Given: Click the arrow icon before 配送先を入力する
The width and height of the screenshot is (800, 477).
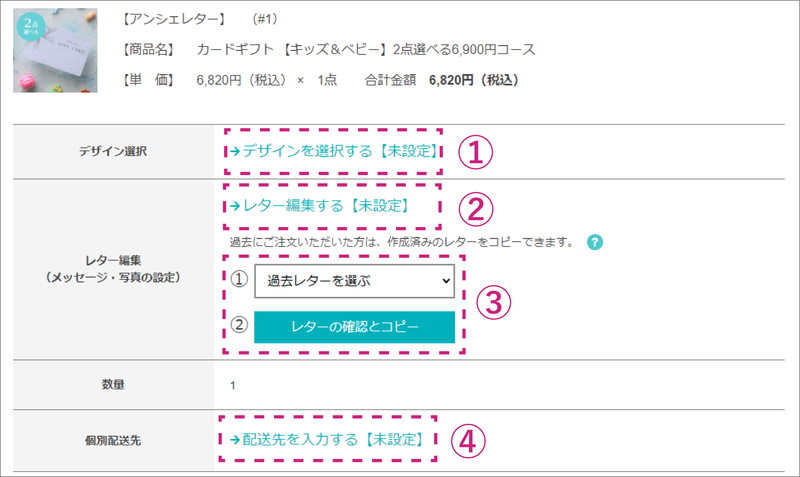Looking at the screenshot, I should [x=235, y=440].
